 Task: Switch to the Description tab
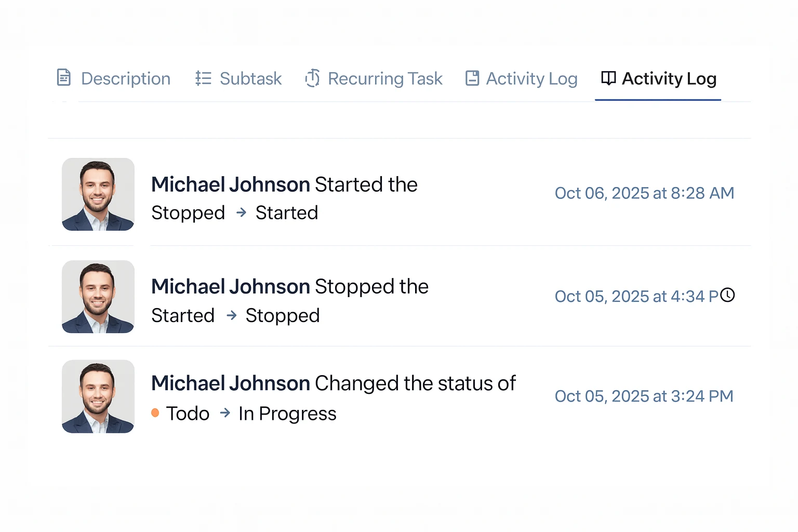tap(125, 78)
